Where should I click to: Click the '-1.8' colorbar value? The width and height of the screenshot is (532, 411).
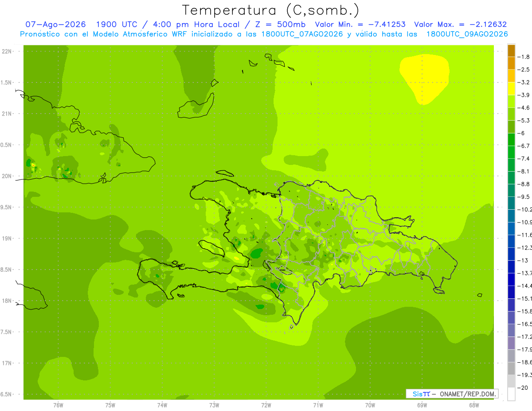click(524, 57)
